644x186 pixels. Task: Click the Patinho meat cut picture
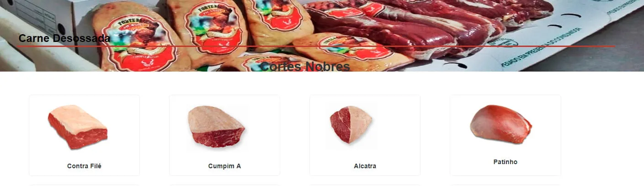coord(500,124)
